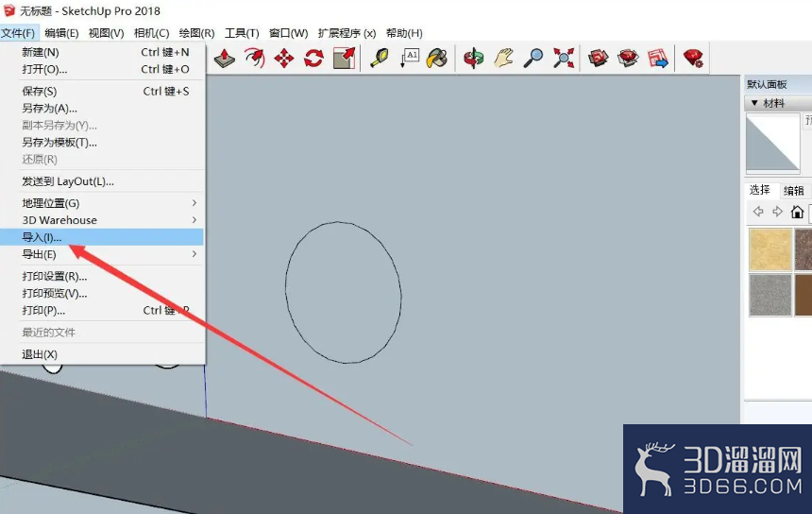The image size is (812, 514).
Task: Select the Follow Me tool icon
Action: [x=254, y=58]
